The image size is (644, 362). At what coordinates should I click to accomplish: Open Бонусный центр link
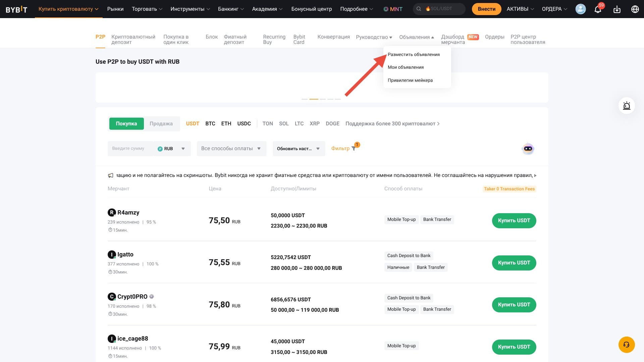pos(312,9)
